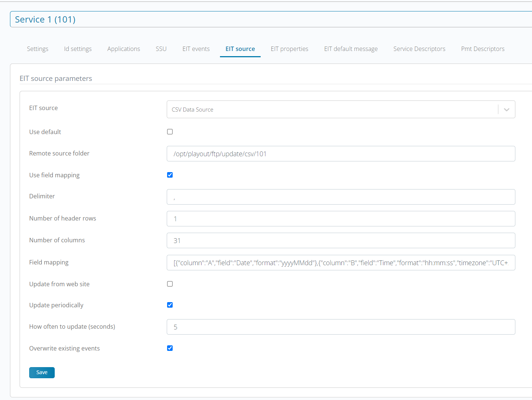Disable the Update periodically checkbox
This screenshot has height=400, width=532.
coord(170,305)
